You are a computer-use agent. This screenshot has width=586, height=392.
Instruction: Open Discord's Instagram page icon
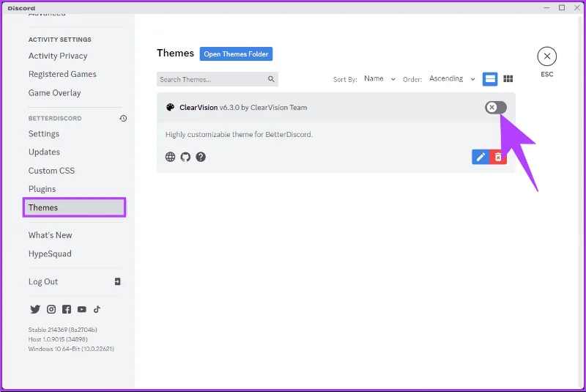click(51, 309)
